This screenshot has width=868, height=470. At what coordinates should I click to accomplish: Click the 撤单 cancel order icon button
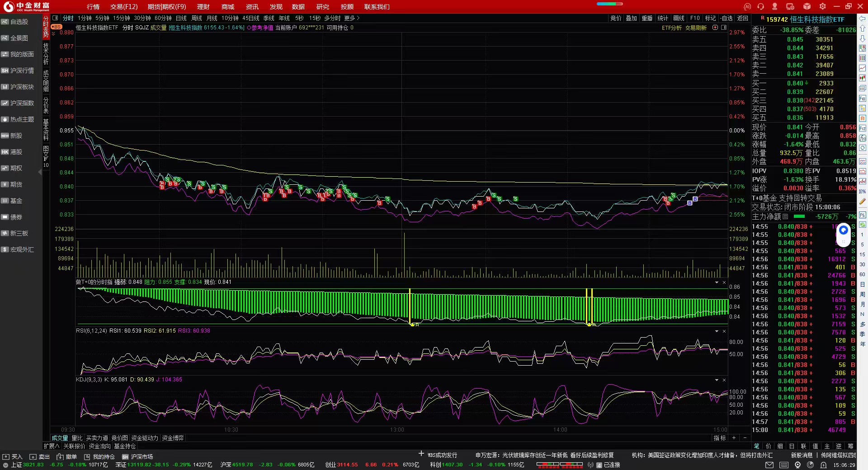[x=67, y=457]
